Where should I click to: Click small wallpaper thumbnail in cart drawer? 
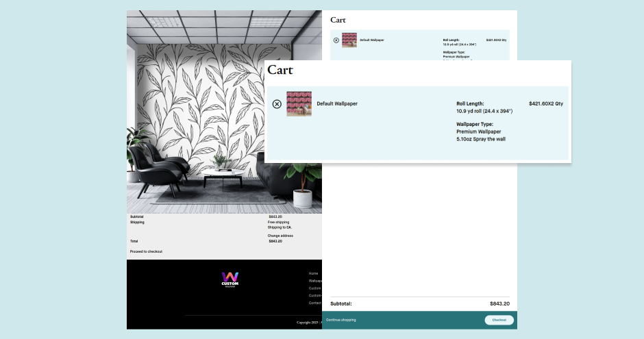point(349,40)
